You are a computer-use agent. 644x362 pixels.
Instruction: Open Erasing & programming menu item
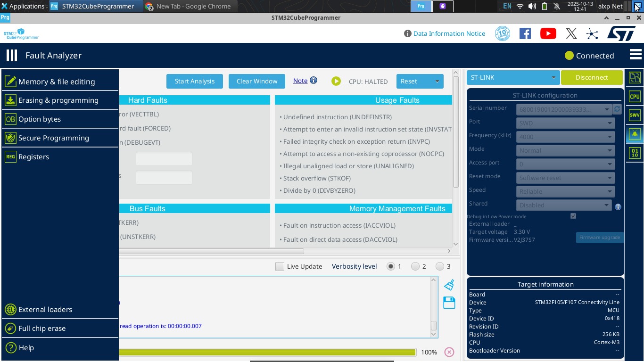58,100
